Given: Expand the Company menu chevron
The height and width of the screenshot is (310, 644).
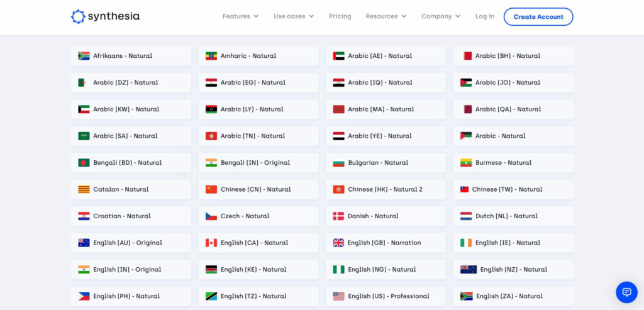Looking at the screenshot, I should (x=458, y=16).
